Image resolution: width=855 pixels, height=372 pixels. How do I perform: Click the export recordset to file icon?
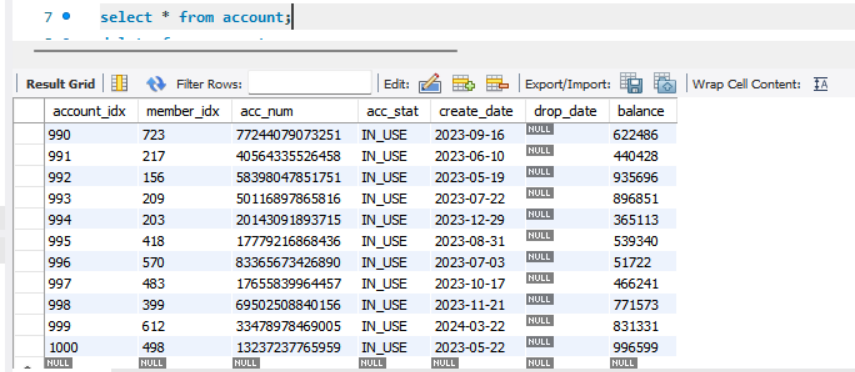coord(631,83)
